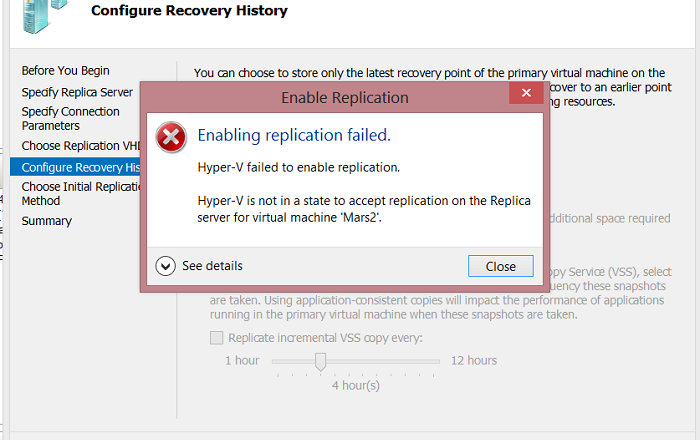
Task: Switch to the Summary step
Action: pyautogui.click(x=47, y=221)
